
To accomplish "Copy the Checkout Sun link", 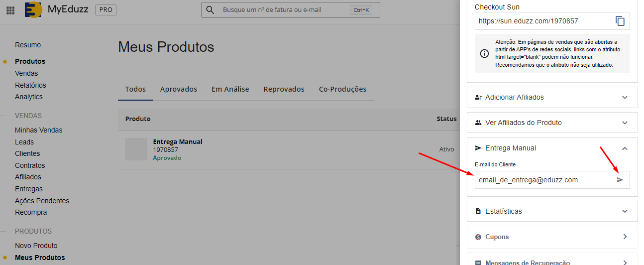I will pos(620,21).
